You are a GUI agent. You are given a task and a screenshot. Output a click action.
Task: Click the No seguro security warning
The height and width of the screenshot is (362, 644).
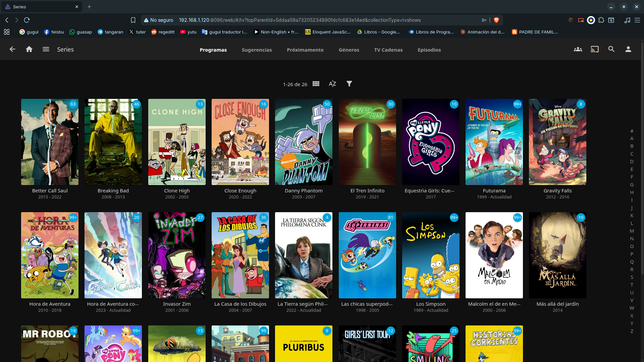159,20
